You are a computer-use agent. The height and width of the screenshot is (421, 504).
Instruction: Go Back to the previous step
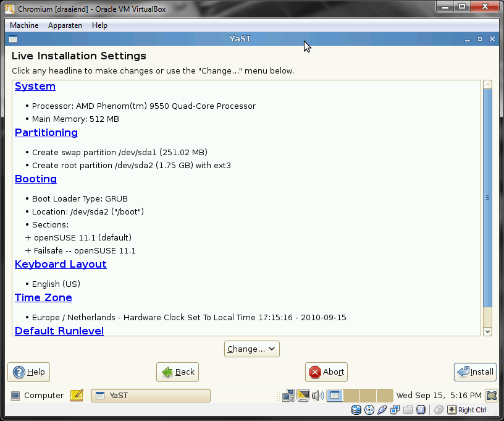coord(177,372)
